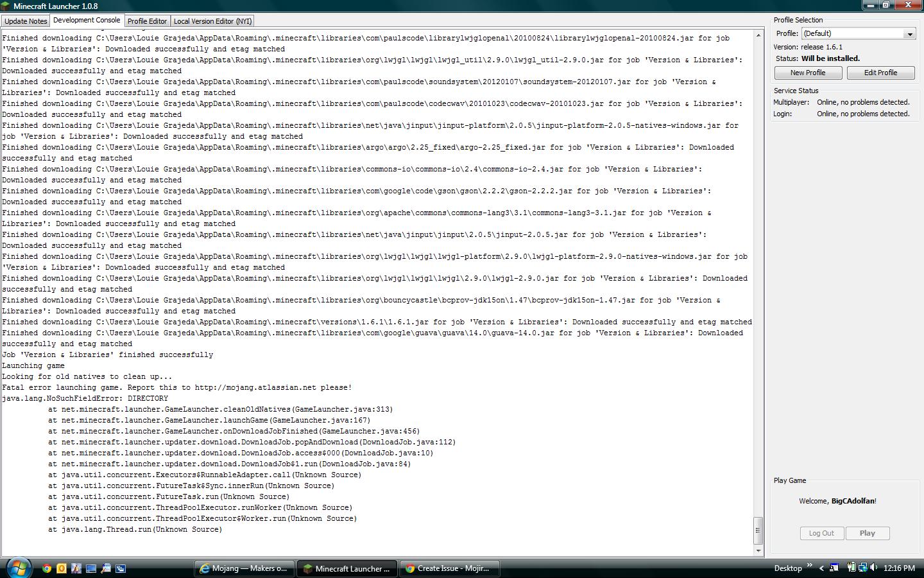Screen dimensions: 924x578
Task: Click the volume speaker icon in tray
Action: [x=874, y=568]
